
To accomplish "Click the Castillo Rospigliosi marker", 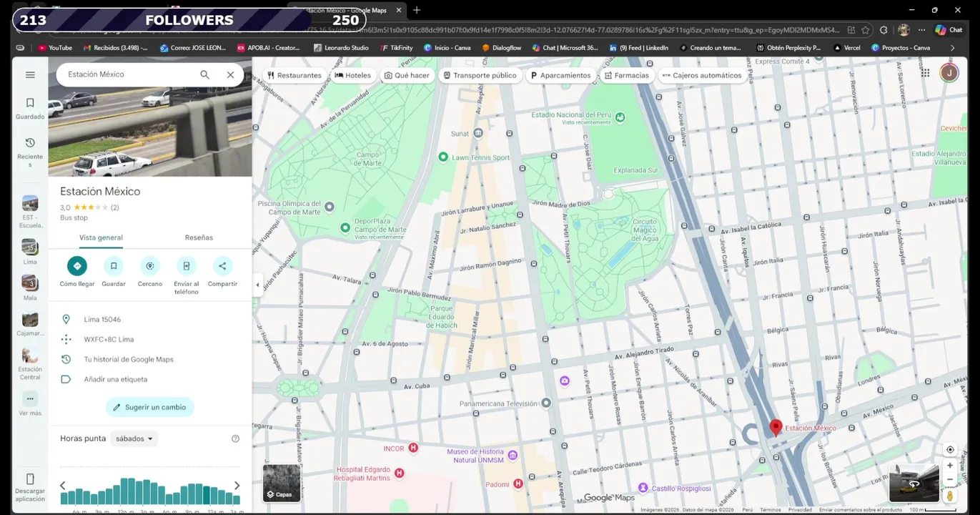I will (x=643, y=489).
